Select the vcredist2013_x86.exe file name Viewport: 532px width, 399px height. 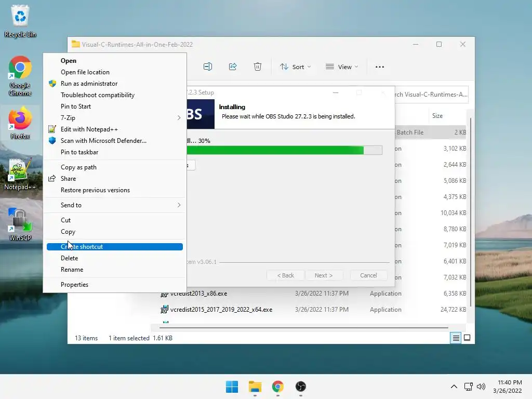pyautogui.click(x=198, y=294)
